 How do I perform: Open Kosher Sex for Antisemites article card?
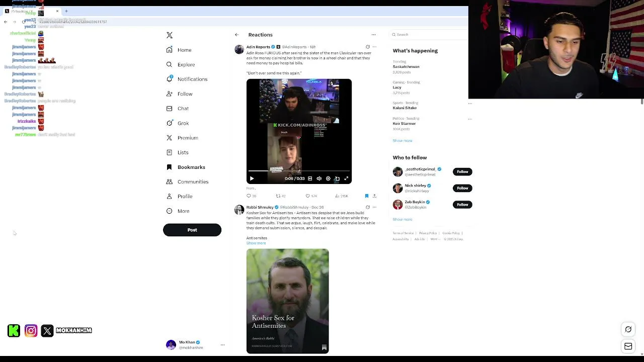[x=288, y=301]
